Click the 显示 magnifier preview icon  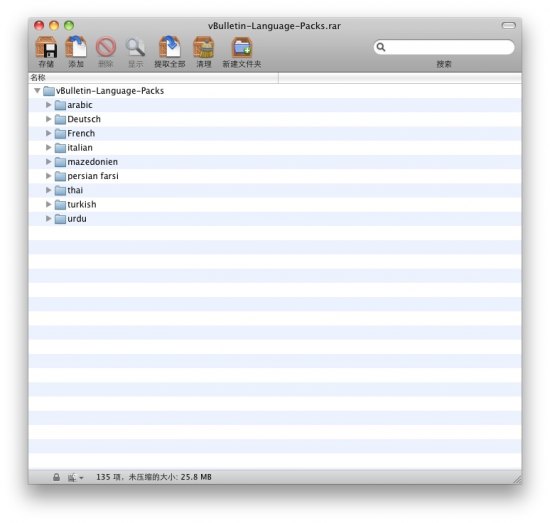[135, 47]
